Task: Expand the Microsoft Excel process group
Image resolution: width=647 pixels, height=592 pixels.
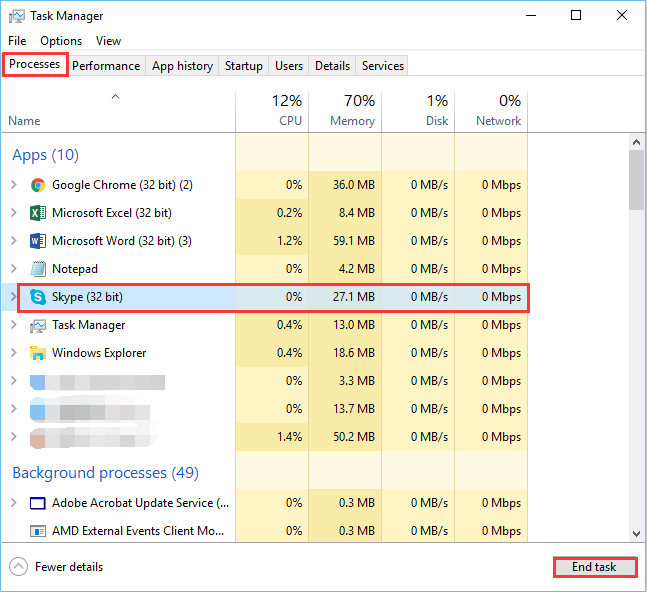Action: tap(14, 213)
